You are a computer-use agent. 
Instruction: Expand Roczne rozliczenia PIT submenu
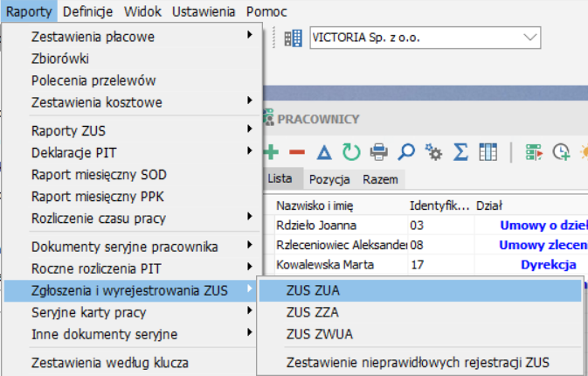pyautogui.click(x=132, y=268)
